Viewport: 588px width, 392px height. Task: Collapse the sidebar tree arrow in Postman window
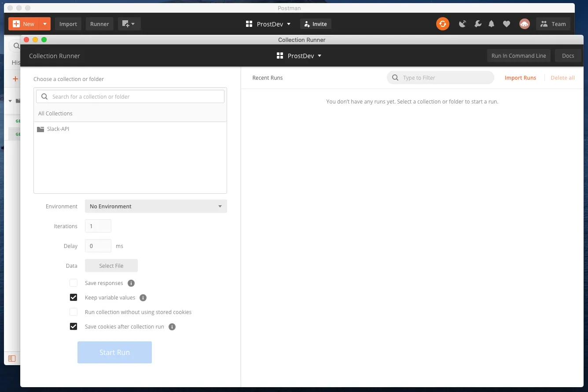pos(10,101)
